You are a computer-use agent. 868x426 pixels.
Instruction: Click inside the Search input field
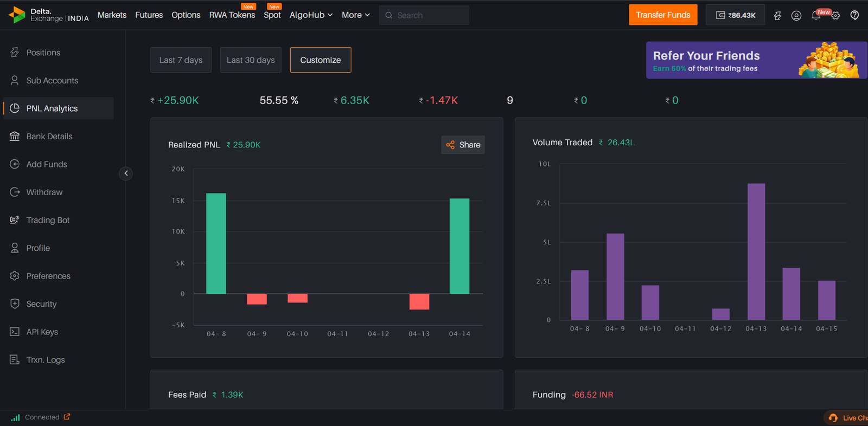click(429, 15)
